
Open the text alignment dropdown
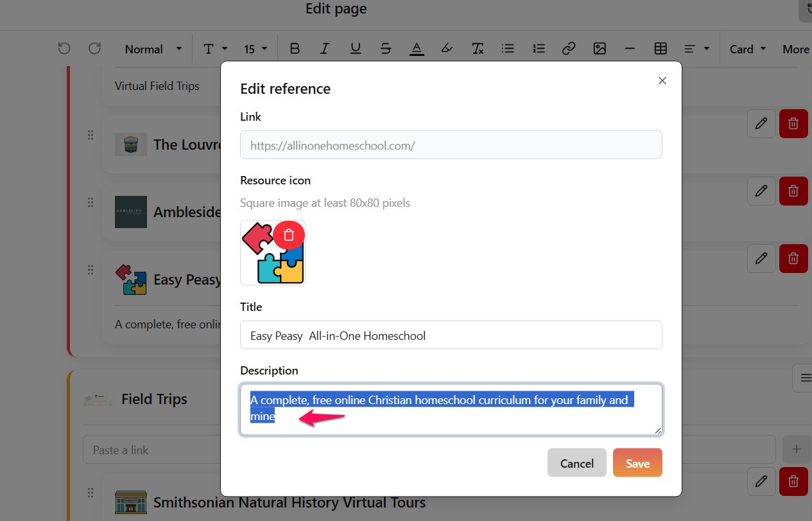(696, 49)
